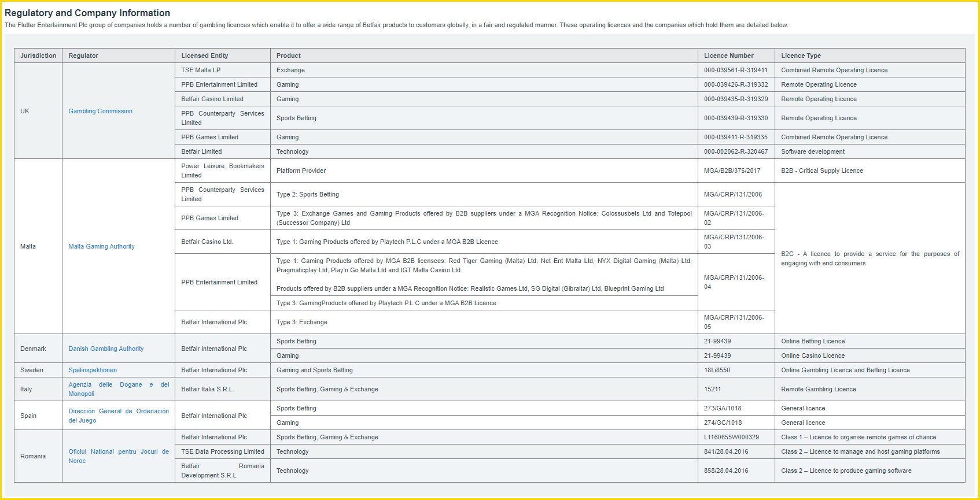Click licence number MGA/B2B/375/2017
The height and width of the screenshot is (500, 980).
(732, 171)
